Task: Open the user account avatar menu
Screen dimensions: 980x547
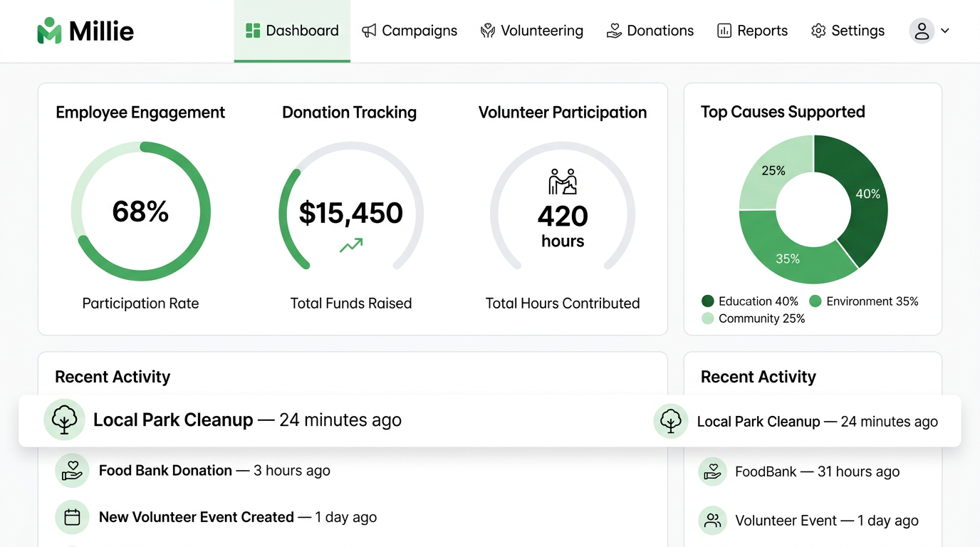Action: [922, 31]
